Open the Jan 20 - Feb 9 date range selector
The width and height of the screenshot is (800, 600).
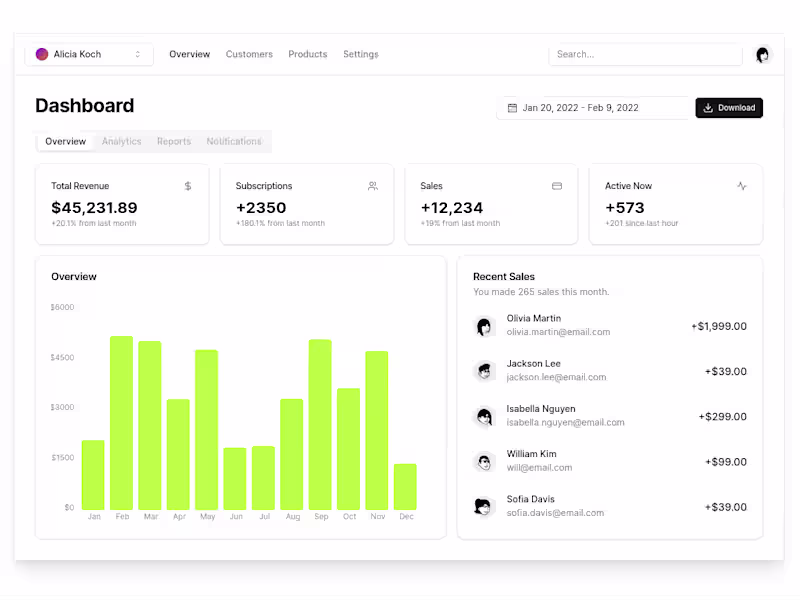(593, 107)
